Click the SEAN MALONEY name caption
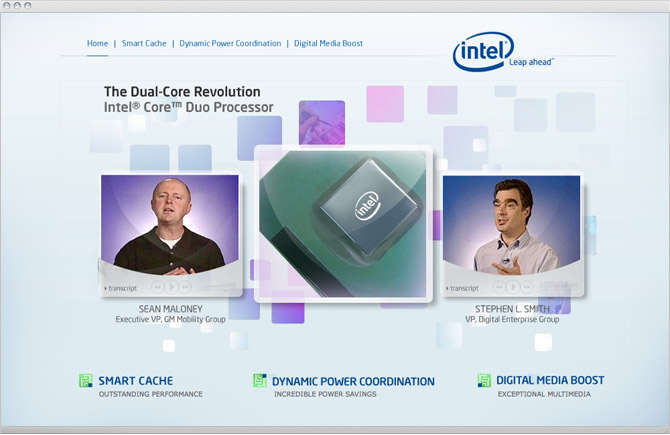 pos(170,309)
